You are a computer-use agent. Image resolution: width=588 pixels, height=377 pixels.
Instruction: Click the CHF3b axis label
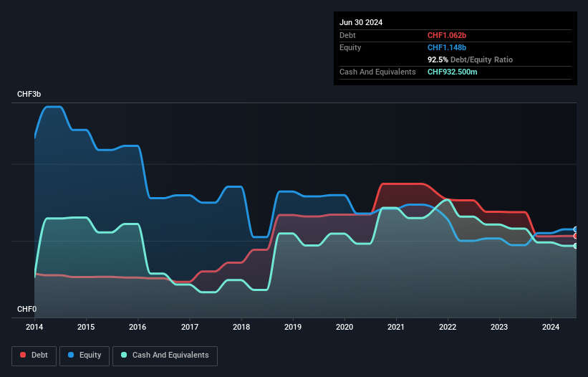(x=29, y=94)
